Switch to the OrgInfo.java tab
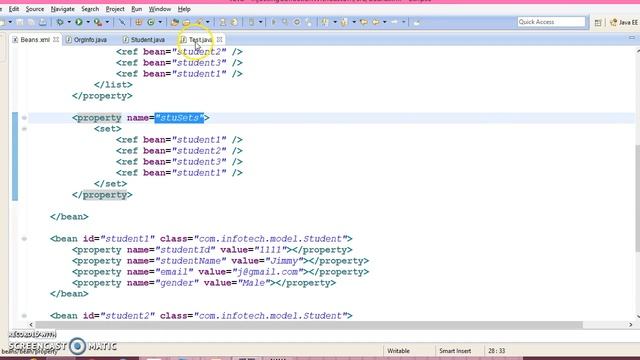Screen dimensions: 640x360 point(87,40)
